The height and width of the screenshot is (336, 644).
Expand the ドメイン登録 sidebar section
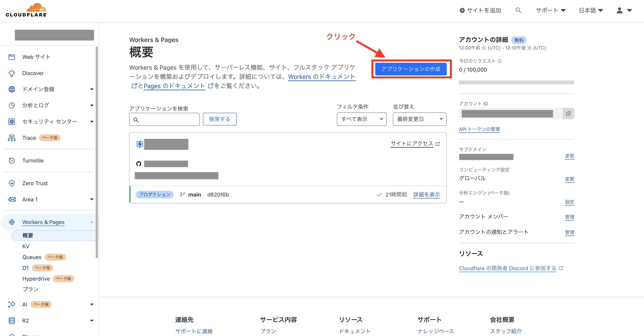coord(91,89)
